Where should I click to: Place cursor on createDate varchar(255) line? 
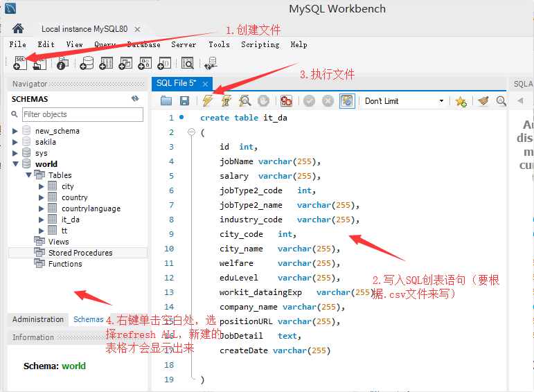tap(275, 350)
